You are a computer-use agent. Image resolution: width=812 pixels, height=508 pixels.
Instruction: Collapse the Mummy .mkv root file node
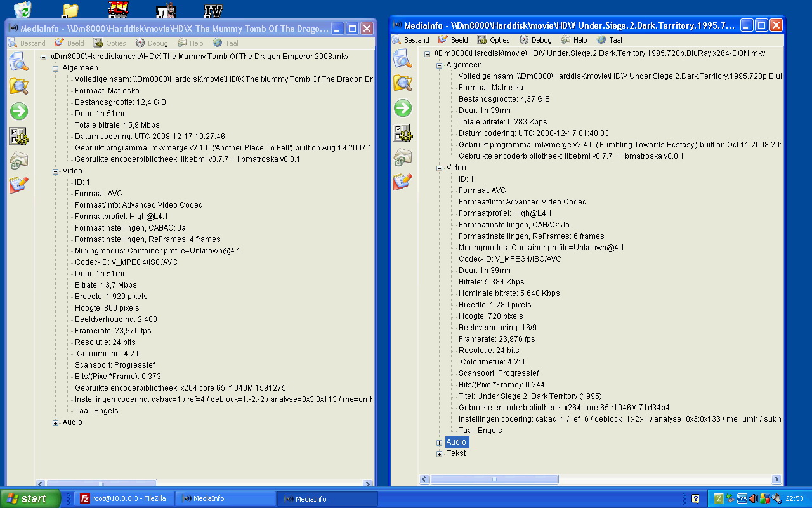pos(44,57)
